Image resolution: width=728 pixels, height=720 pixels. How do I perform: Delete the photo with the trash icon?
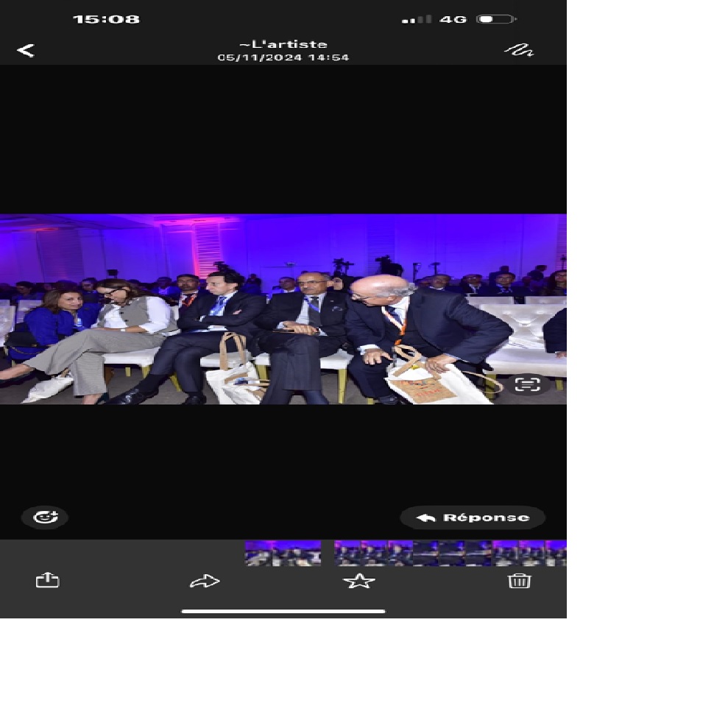[519, 581]
